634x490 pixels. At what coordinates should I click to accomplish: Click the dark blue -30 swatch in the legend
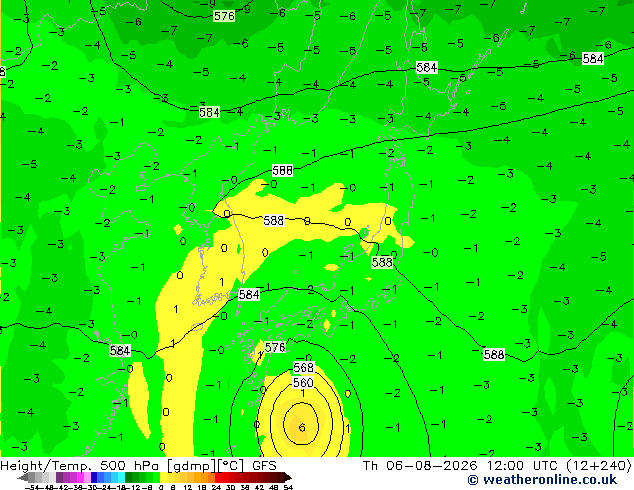[x=94, y=477]
